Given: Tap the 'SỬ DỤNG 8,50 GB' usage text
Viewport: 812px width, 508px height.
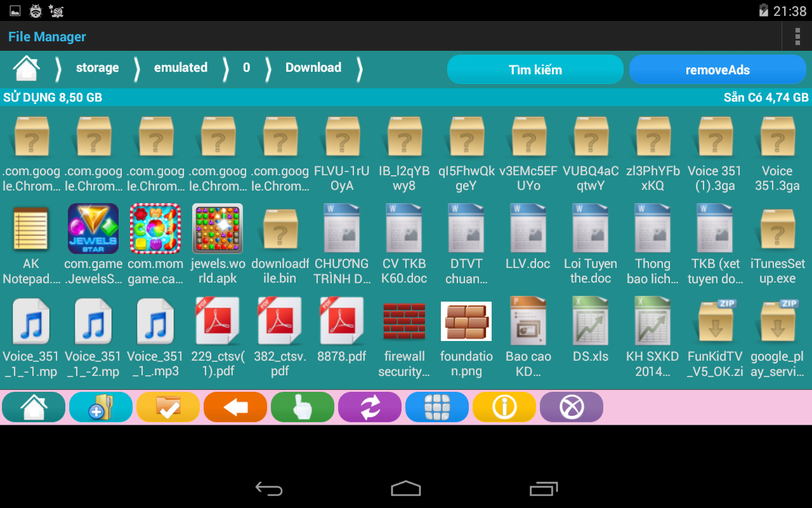Looking at the screenshot, I should pyautogui.click(x=53, y=98).
